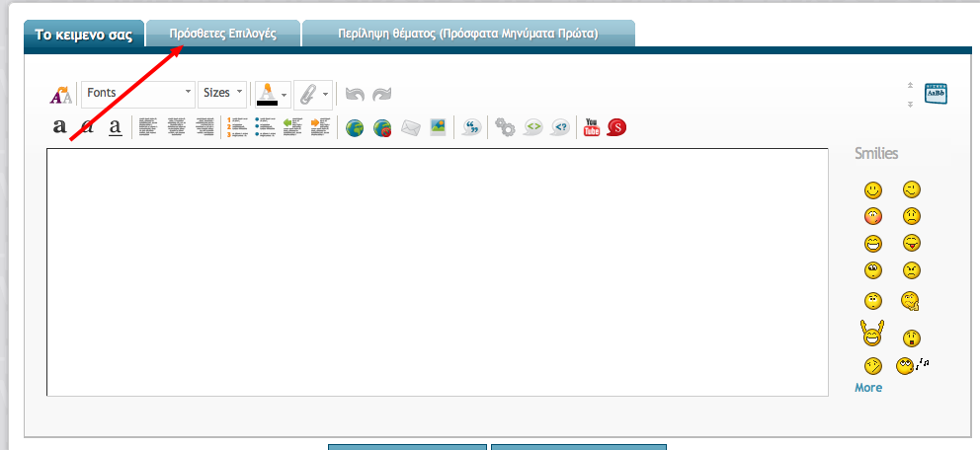Insert the whistling music notes smiley
Image resolution: width=980 pixels, height=450 pixels.
pyautogui.click(x=912, y=365)
